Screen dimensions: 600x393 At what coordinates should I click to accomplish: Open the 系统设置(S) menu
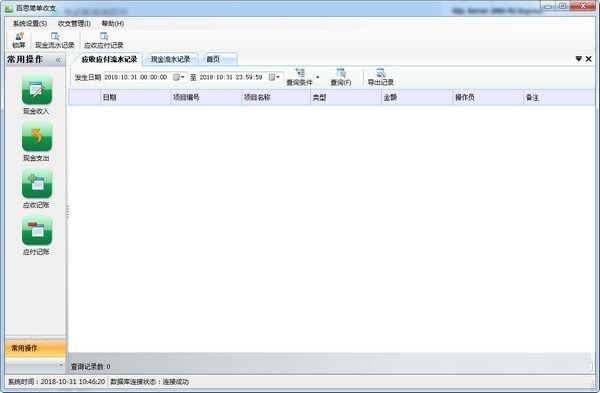pyautogui.click(x=30, y=24)
